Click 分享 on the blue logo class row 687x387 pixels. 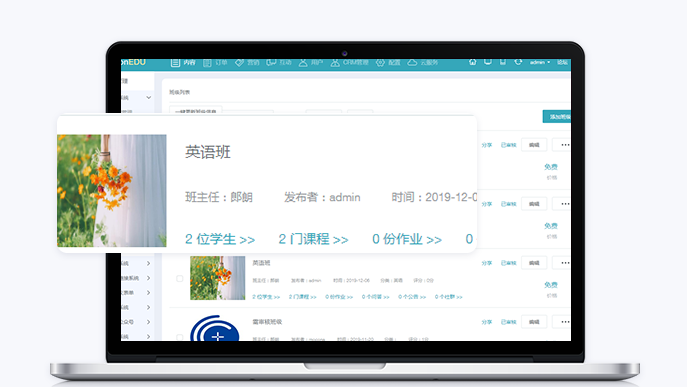(487, 322)
